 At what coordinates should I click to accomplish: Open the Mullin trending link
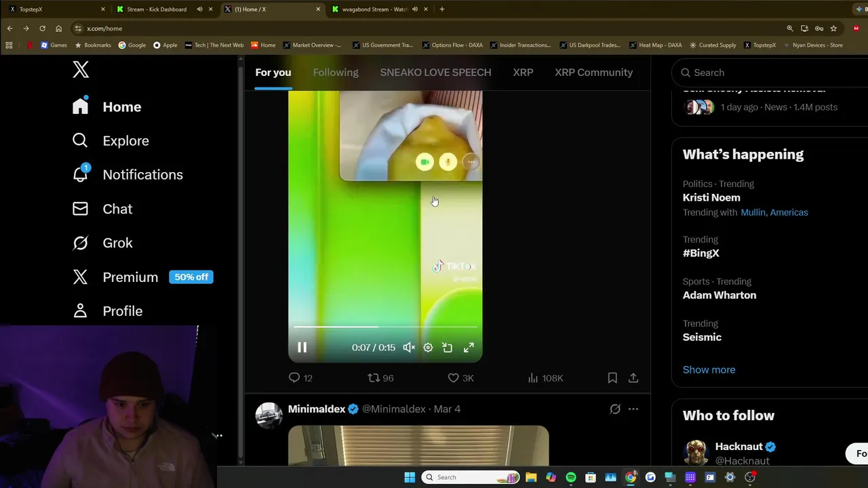click(753, 212)
